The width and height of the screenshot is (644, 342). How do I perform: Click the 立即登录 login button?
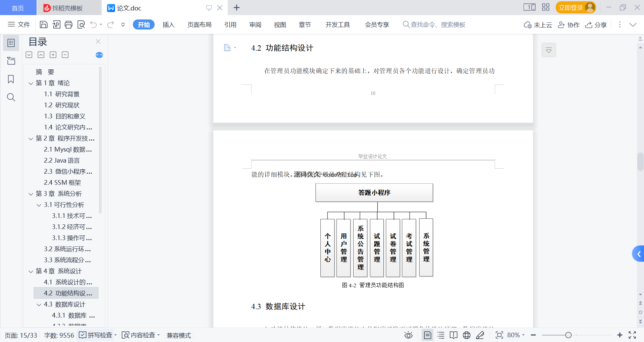(576, 7)
